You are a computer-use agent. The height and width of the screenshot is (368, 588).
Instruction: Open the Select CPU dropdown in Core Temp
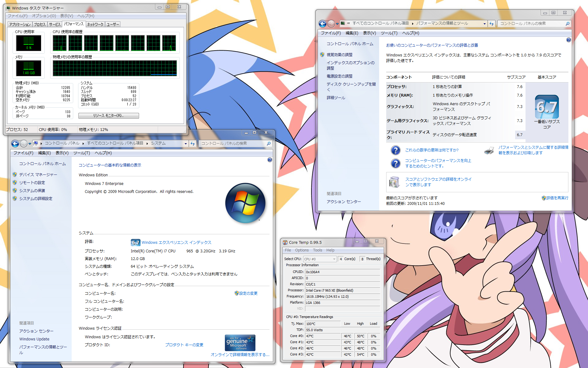tap(320, 259)
